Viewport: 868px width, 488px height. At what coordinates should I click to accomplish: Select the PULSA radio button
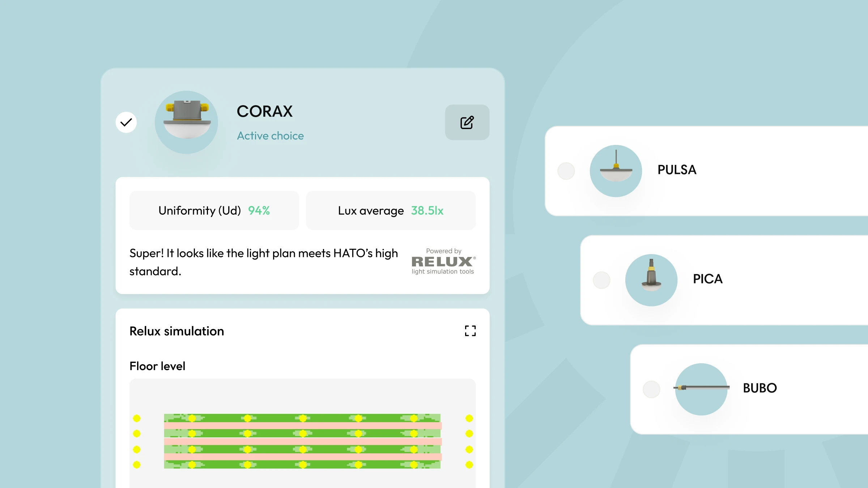[x=566, y=171]
